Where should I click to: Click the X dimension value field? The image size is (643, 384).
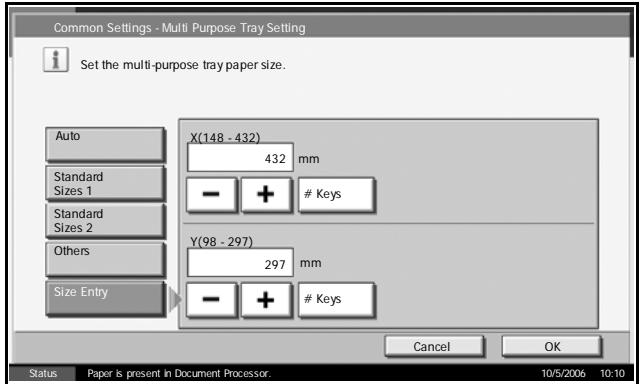(x=240, y=157)
